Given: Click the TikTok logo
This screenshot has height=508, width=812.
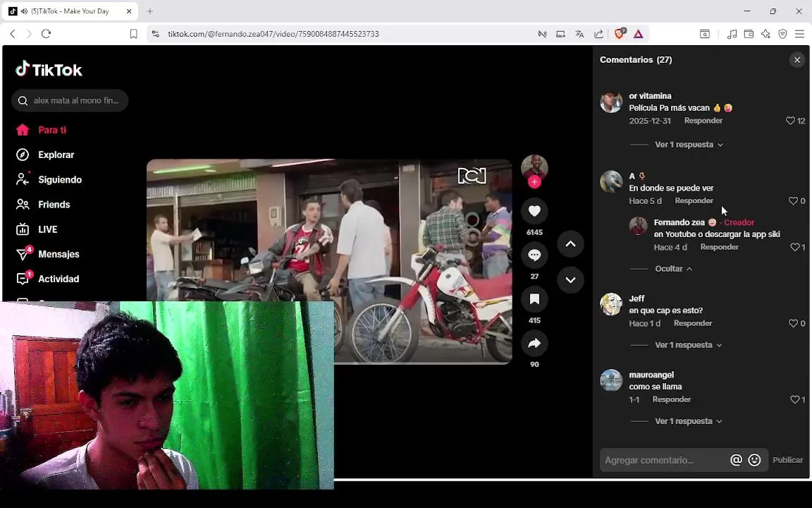Looking at the screenshot, I should [x=49, y=69].
